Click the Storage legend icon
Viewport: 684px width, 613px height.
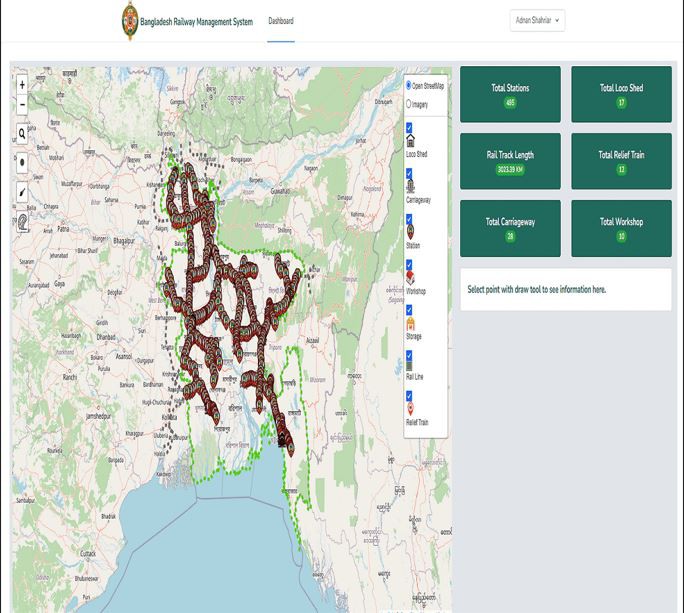410,324
